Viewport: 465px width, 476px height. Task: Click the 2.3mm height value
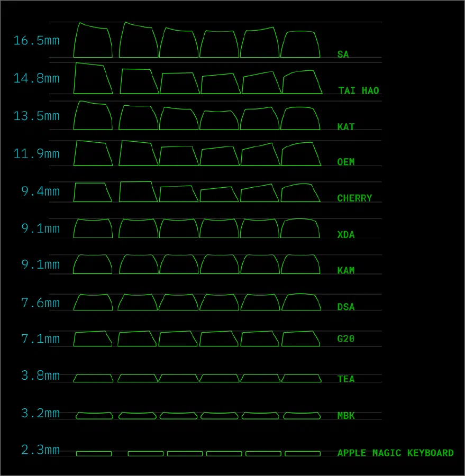[x=40, y=450]
